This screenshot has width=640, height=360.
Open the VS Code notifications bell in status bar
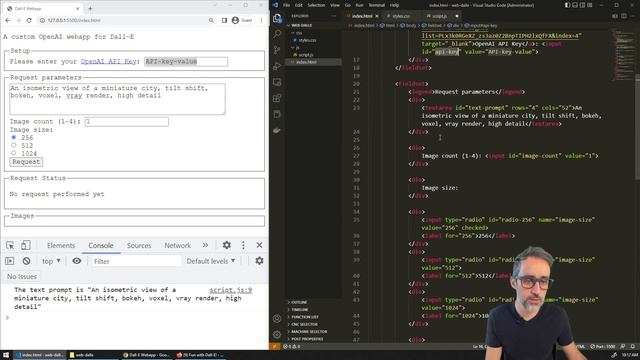pyautogui.click(x=632, y=346)
